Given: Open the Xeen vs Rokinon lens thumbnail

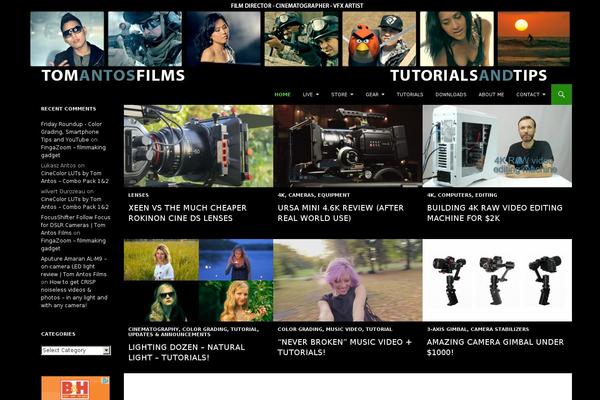Looking at the screenshot, I should tap(198, 146).
